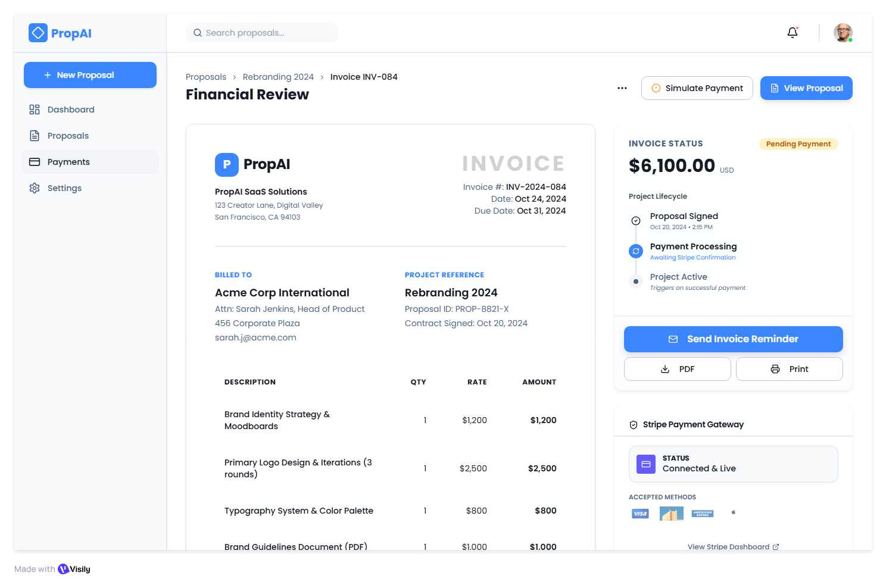Open the Settings gear icon
This screenshot has width=886, height=588.
click(x=35, y=187)
